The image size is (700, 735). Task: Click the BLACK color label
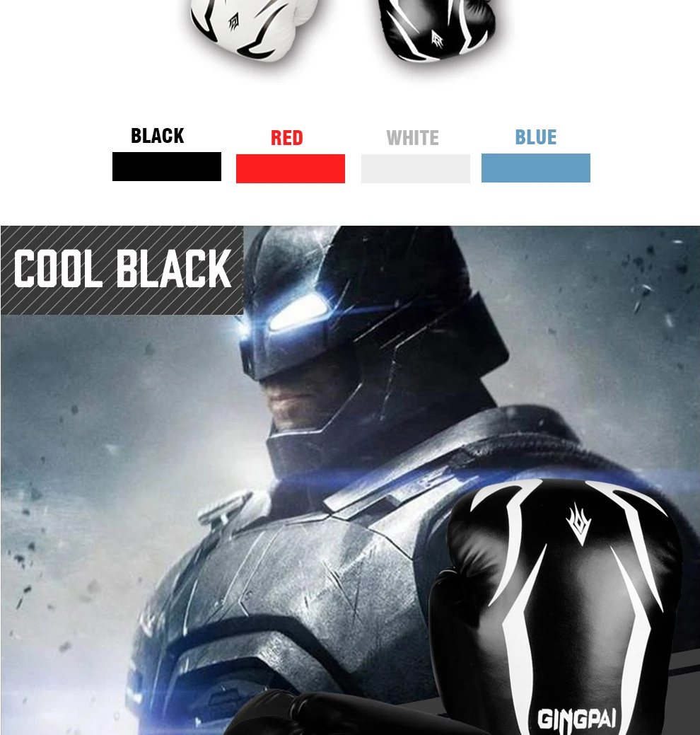point(158,136)
